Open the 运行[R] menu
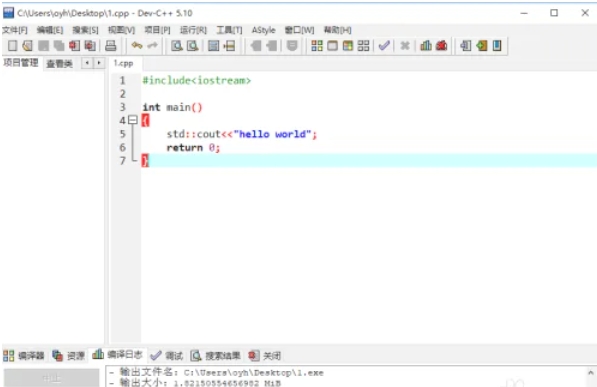Screen dimensions: 597x387 coord(193,30)
